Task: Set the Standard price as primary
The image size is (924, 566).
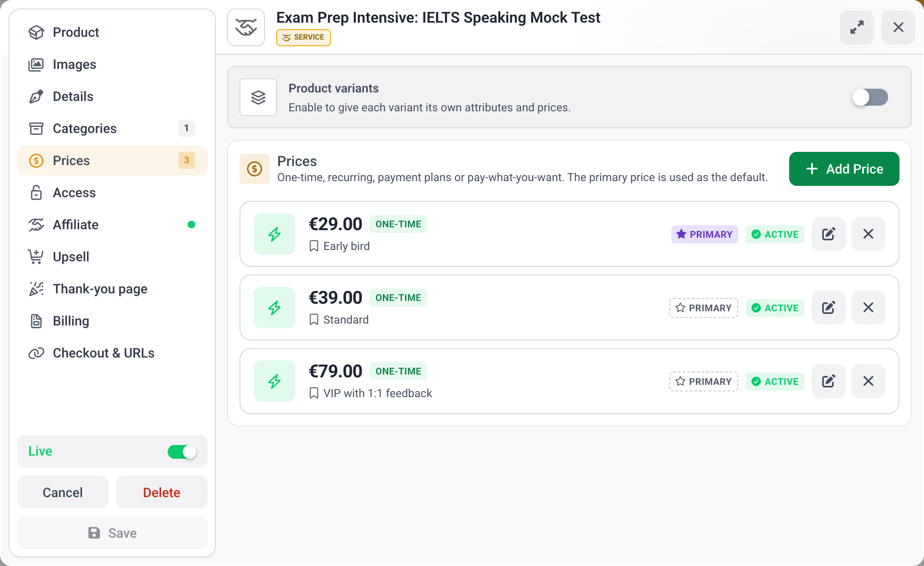Action: coord(703,308)
